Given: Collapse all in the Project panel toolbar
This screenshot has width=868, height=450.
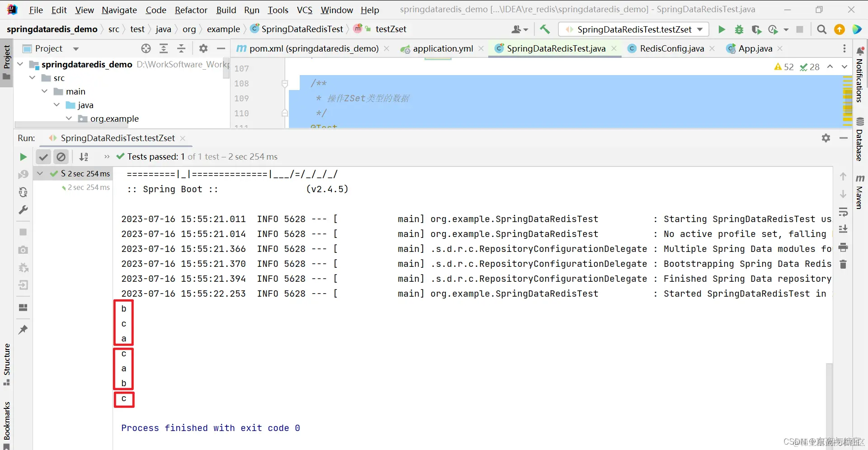Looking at the screenshot, I should coord(181,48).
